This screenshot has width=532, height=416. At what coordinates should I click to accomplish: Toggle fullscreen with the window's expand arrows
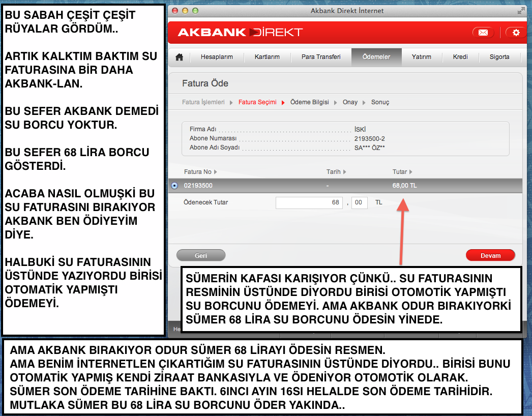(x=521, y=11)
